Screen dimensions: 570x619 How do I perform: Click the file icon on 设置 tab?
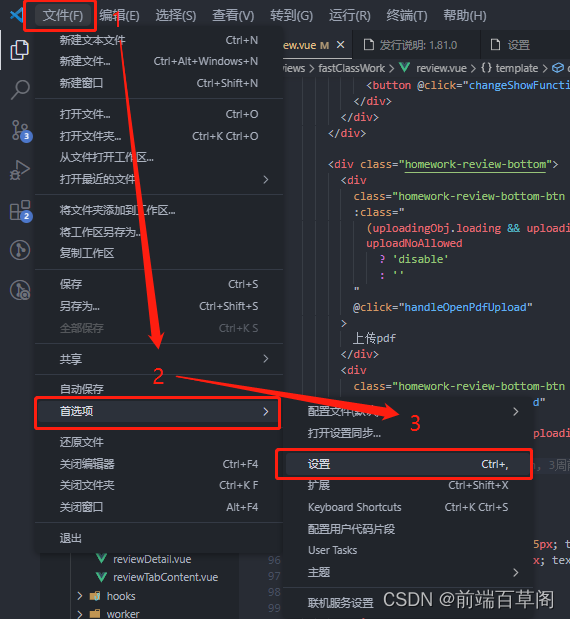coord(495,45)
